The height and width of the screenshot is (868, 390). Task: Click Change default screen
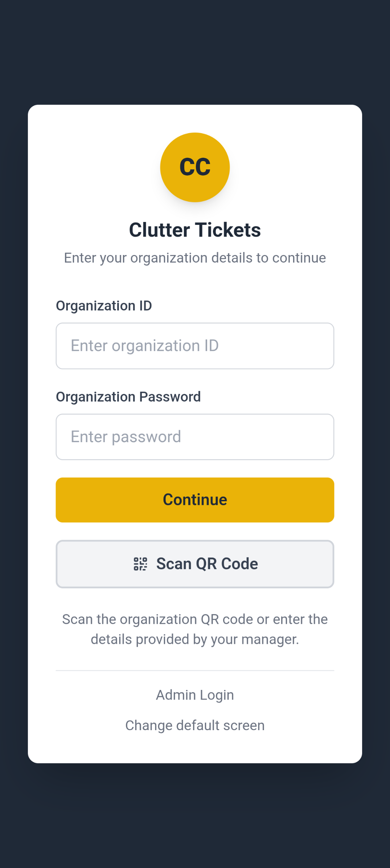tap(195, 725)
